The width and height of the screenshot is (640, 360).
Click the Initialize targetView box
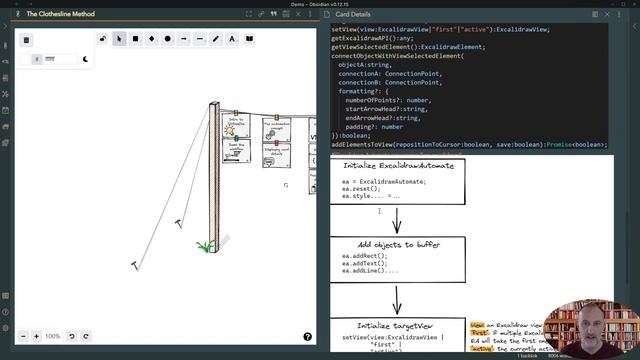pos(398,335)
